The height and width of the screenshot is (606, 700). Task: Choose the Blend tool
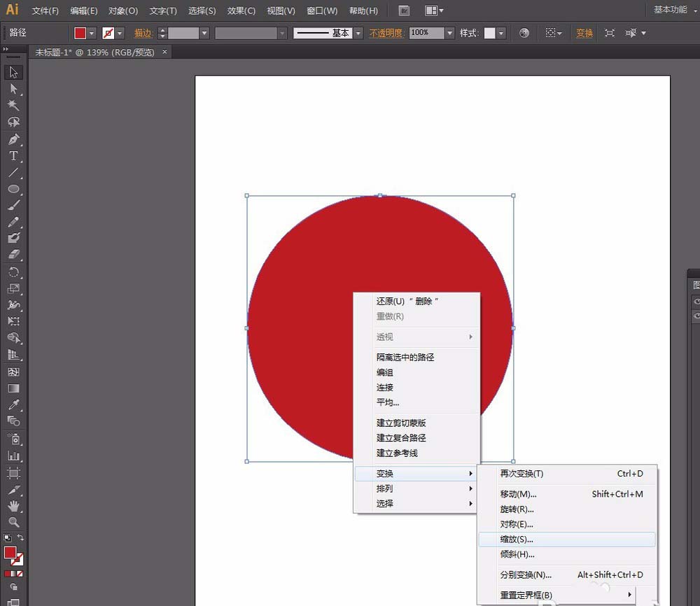coord(13,421)
